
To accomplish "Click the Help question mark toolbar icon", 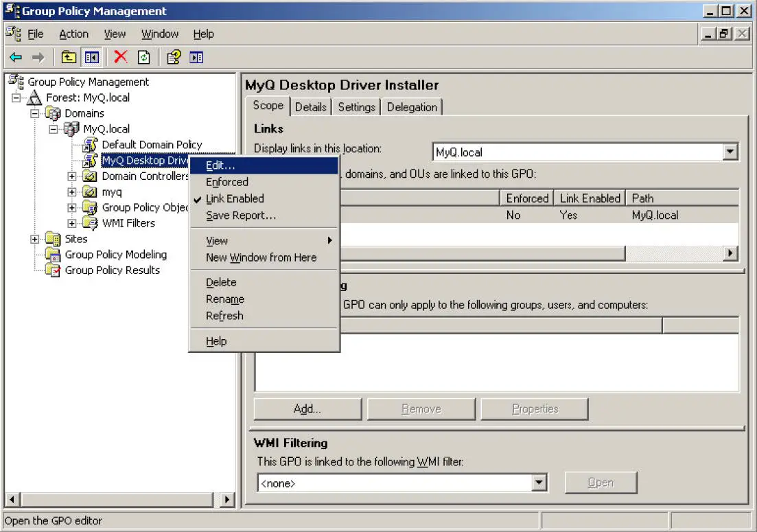I will (174, 58).
